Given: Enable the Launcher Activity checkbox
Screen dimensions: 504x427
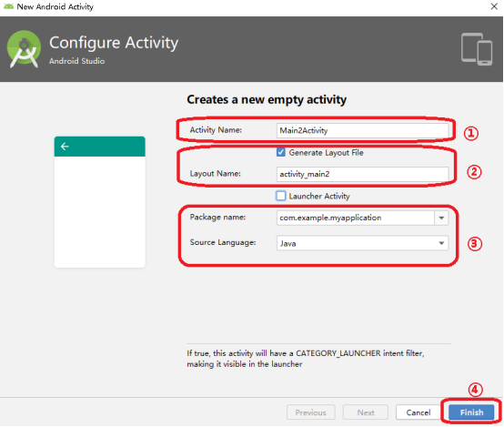Looking at the screenshot, I should 280,196.
